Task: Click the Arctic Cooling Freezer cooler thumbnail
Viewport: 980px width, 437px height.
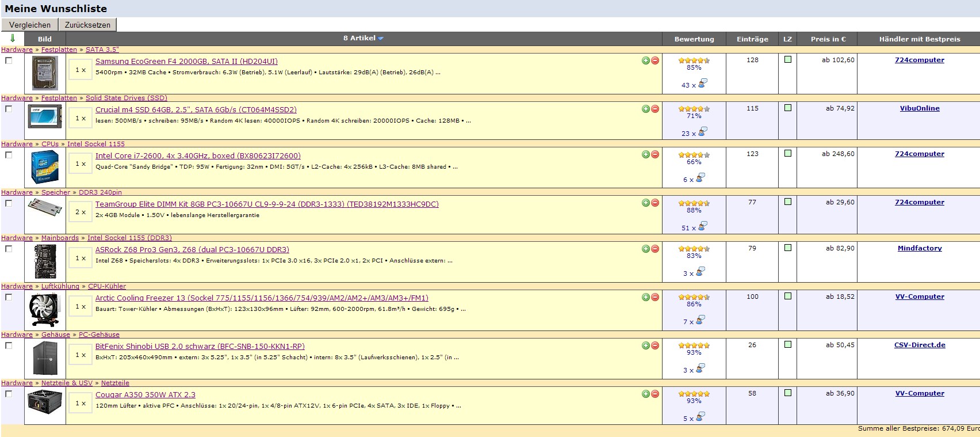Action: pyautogui.click(x=45, y=310)
